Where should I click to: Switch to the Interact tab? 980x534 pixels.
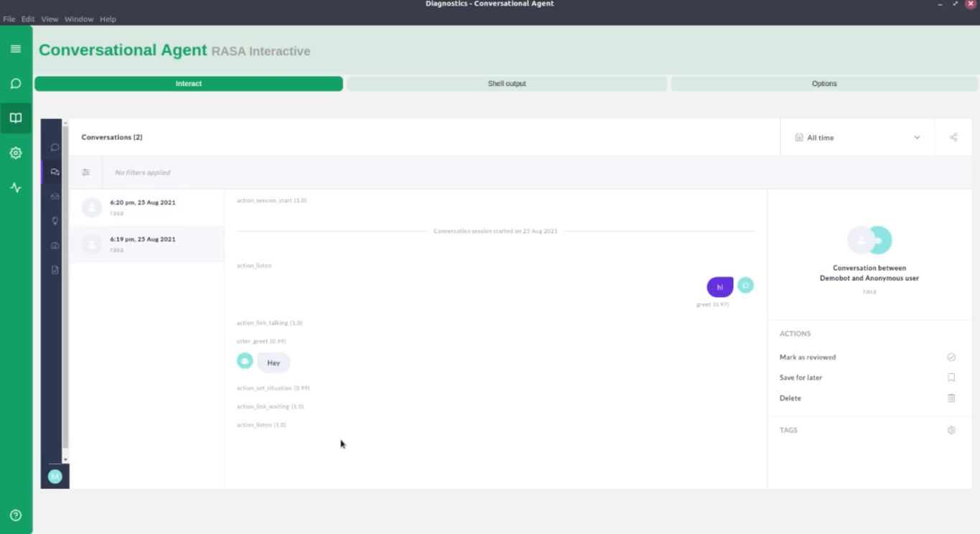pyautogui.click(x=189, y=84)
